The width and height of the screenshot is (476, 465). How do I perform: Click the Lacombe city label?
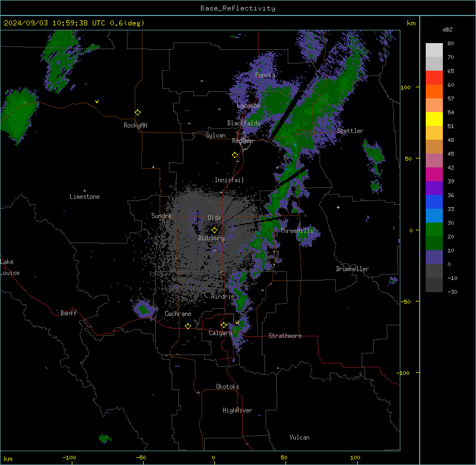click(248, 105)
